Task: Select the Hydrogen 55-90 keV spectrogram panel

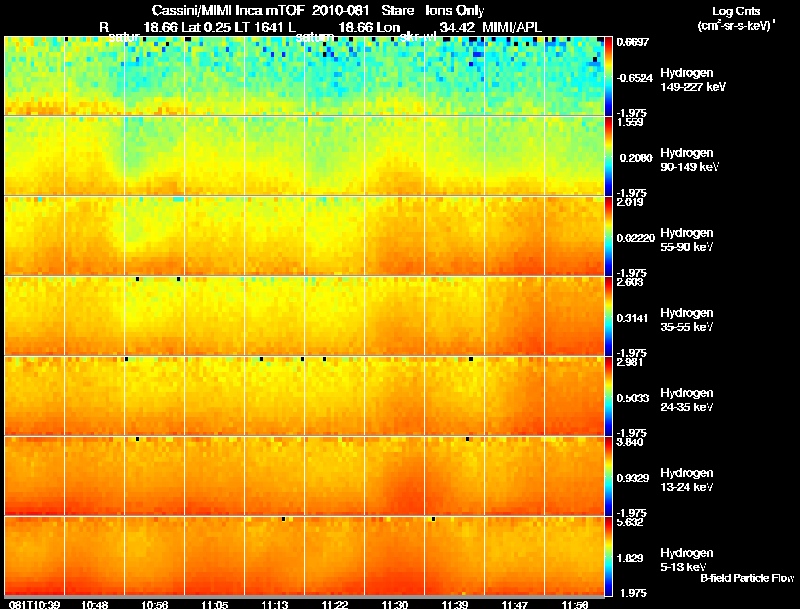Action: click(x=304, y=236)
